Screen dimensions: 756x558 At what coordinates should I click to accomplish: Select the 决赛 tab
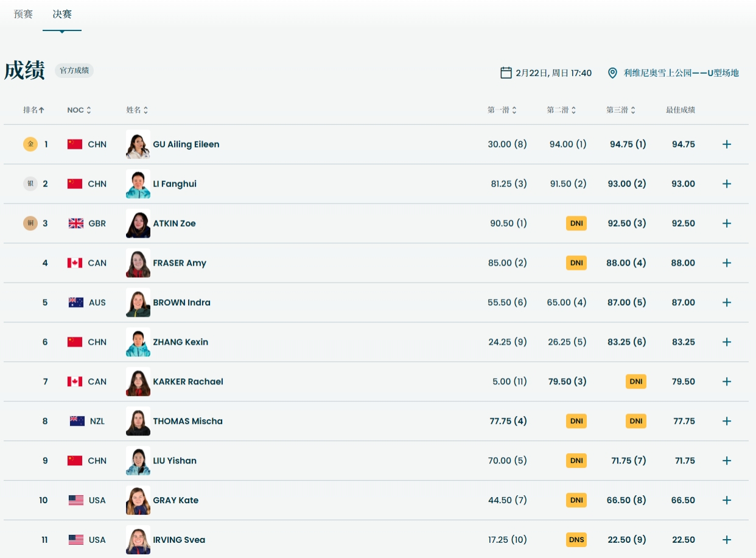(x=62, y=14)
